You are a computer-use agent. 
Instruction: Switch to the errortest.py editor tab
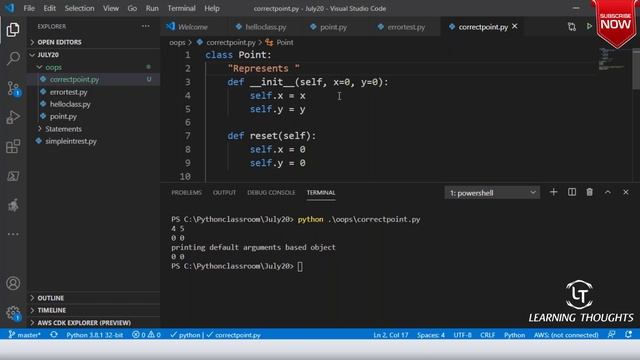point(406,27)
